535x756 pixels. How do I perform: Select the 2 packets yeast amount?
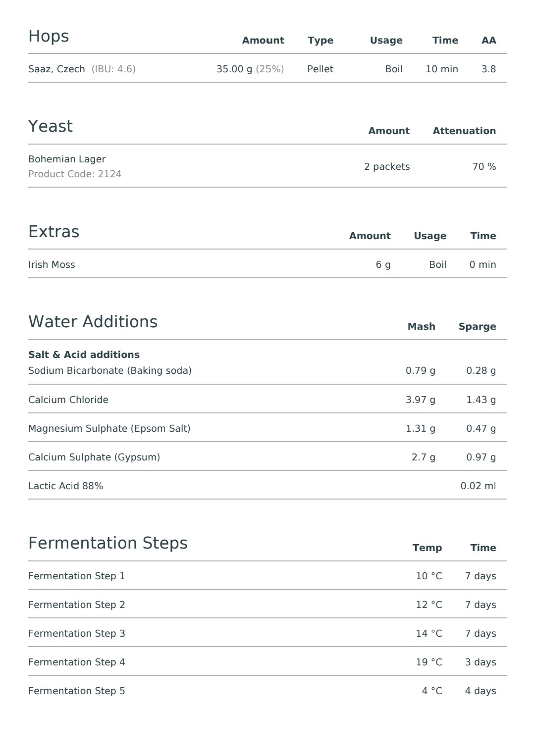(387, 167)
